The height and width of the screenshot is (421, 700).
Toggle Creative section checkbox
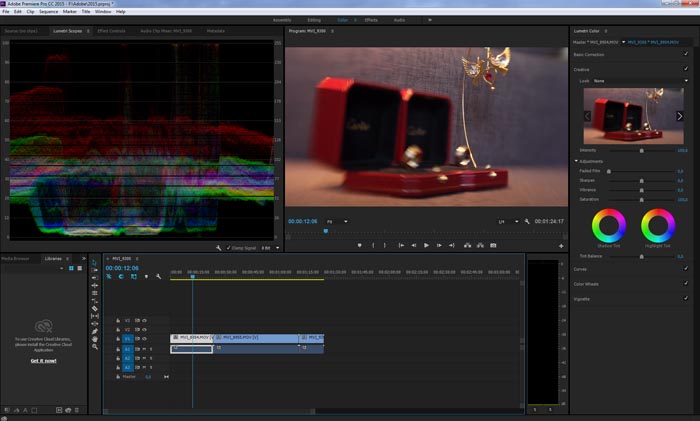(x=686, y=69)
